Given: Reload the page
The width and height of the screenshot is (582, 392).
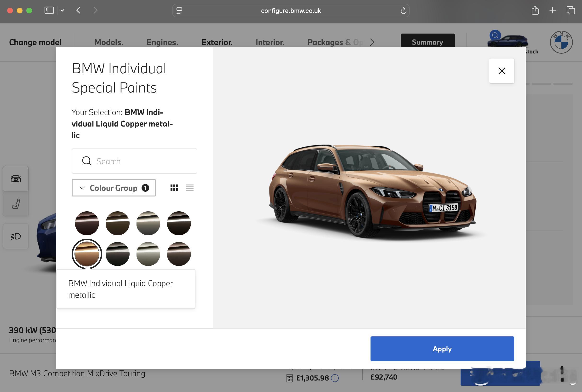Looking at the screenshot, I should pyautogui.click(x=403, y=11).
